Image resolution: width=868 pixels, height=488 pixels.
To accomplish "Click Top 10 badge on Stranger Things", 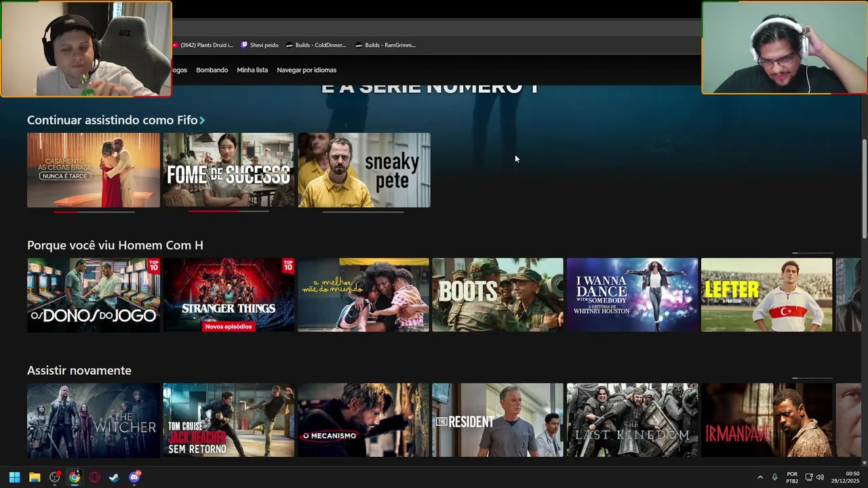I will pos(288,265).
